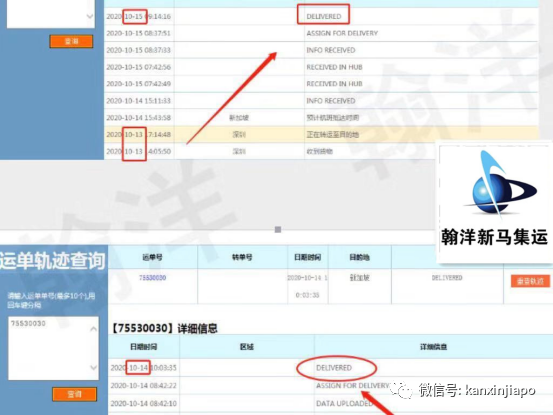Click the 转单号 column header

(242, 257)
